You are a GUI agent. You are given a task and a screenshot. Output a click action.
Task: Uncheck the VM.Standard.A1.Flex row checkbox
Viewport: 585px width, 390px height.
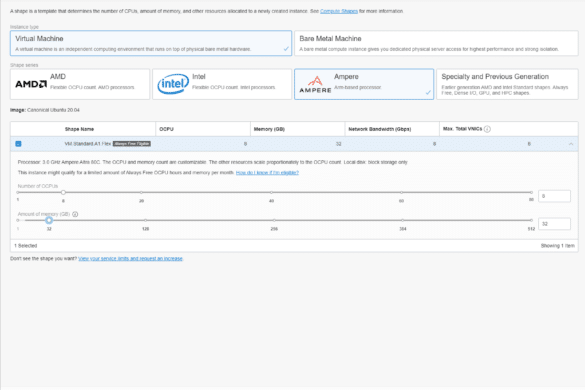pyautogui.click(x=18, y=144)
